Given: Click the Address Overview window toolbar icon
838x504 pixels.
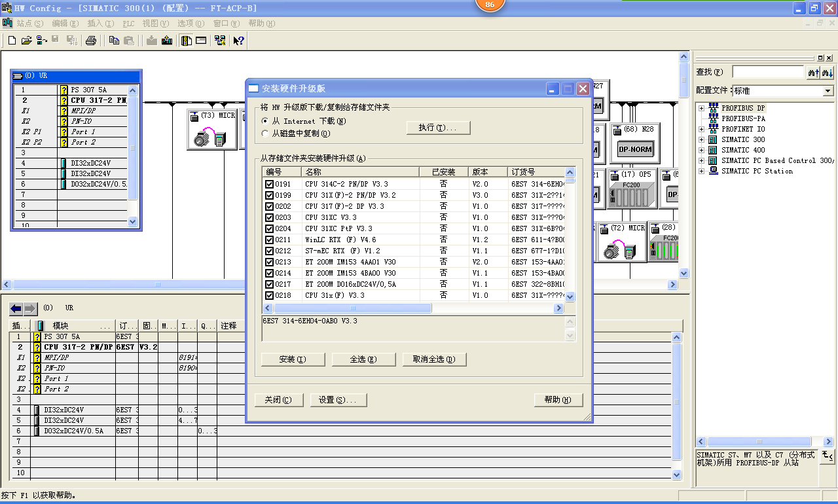Looking at the screenshot, I should pos(201,41).
